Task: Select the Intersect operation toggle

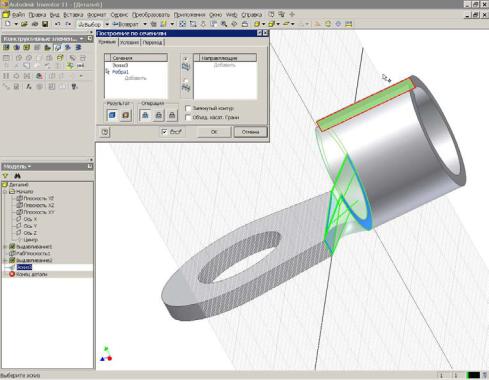Action: click(x=172, y=115)
